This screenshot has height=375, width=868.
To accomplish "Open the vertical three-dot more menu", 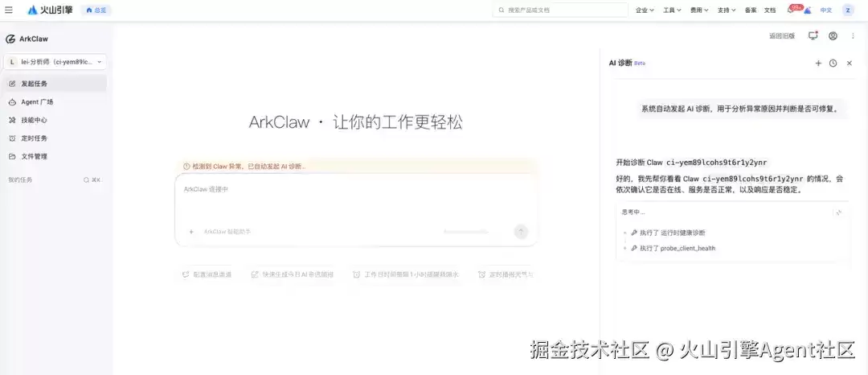I will 853,35.
